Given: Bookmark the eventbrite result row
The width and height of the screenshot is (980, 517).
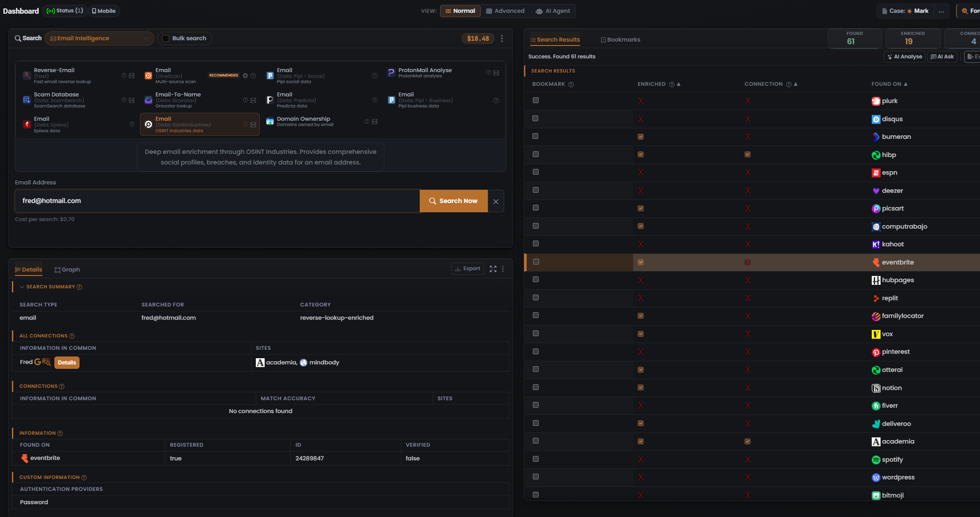Looking at the screenshot, I should [x=536, y=262].
